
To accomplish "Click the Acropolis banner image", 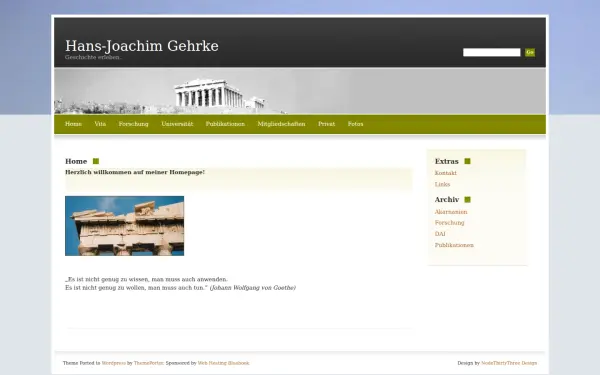I will coord(300,91).
